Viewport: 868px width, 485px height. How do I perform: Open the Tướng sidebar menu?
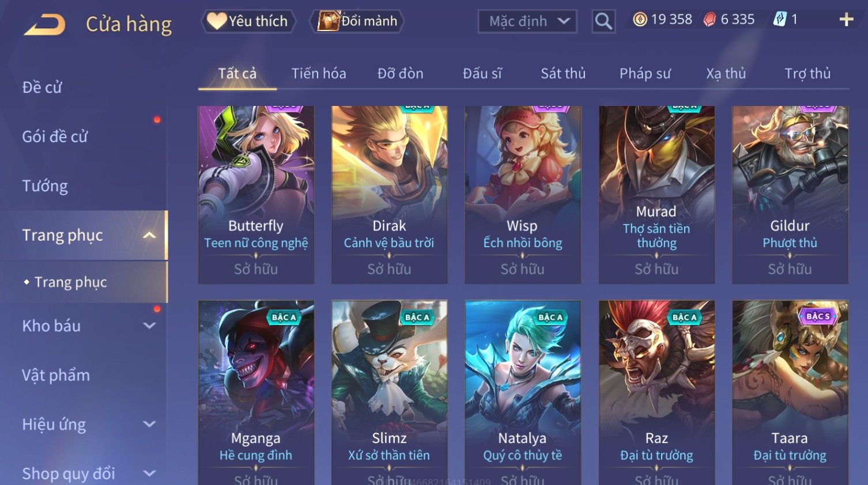pos(45,186)
